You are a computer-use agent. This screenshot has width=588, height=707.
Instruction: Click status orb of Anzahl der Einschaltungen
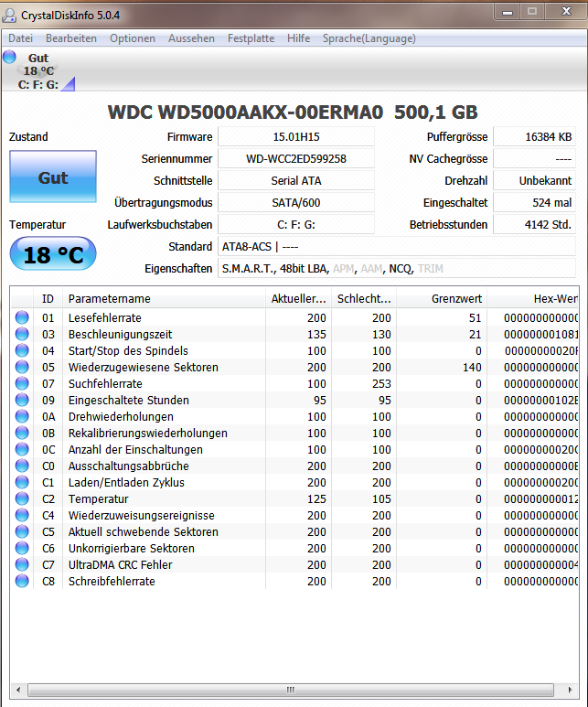(x=22, y=449)
